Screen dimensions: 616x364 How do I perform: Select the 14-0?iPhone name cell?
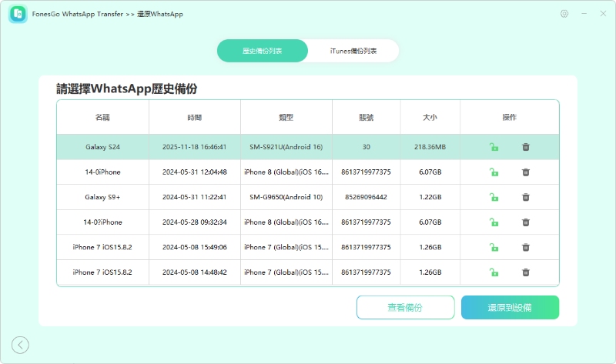coord(102,222)
